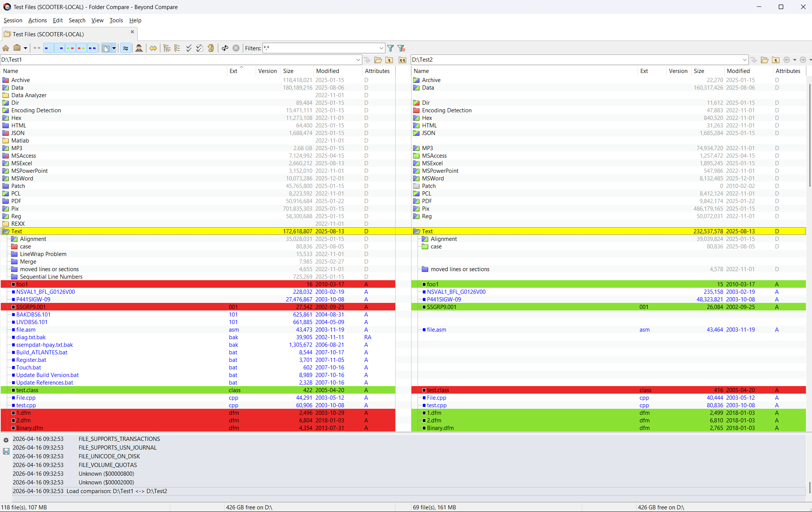Click the suppress filters funnel icon
Viewport: 812px width, 512px height.
[x=401, y=48]
